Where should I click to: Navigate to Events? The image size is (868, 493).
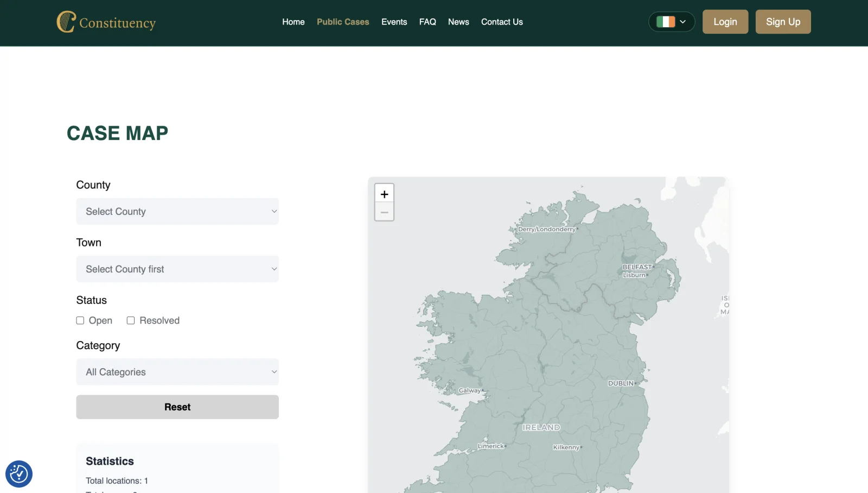pyautogui.click(x=394, y=22)
